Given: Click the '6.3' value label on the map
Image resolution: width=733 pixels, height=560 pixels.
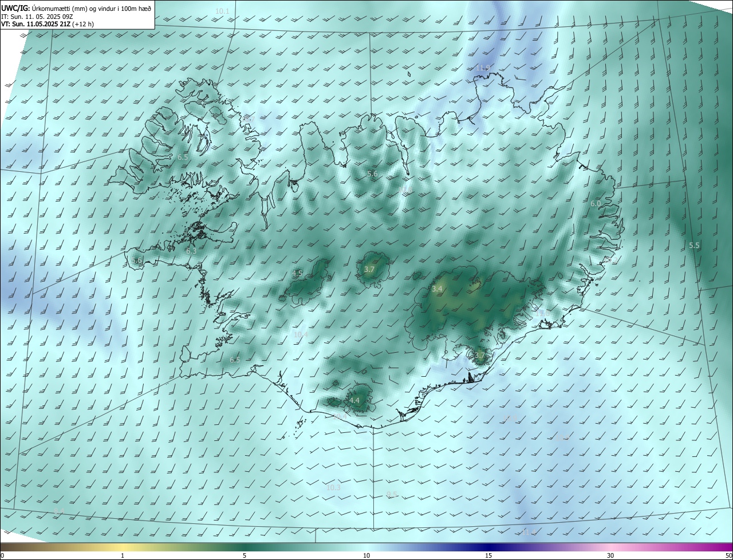Looking at the screenshot, I should (191, 251).
